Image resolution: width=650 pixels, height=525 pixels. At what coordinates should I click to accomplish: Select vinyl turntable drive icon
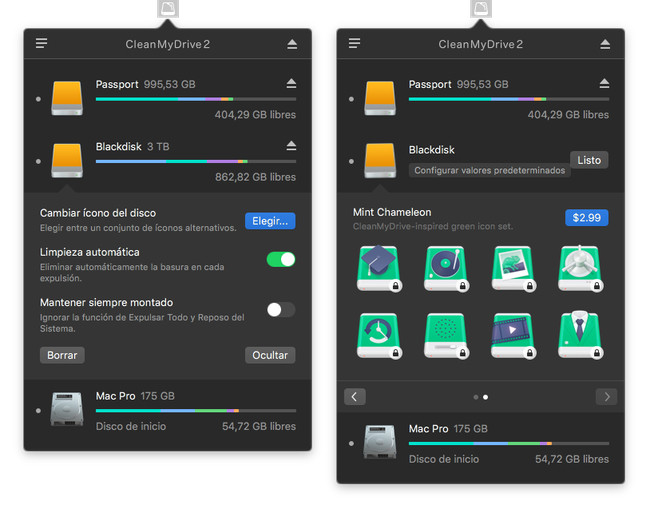(446, 268)
